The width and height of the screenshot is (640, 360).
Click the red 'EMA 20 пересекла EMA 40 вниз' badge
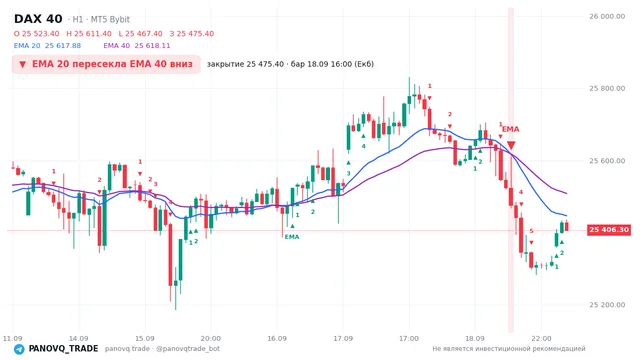tap(106, 64)
